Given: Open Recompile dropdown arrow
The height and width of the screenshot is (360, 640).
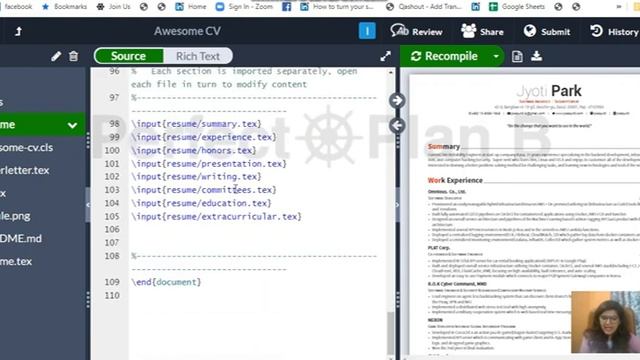Looking at the screenshot, I should point(496,56).
